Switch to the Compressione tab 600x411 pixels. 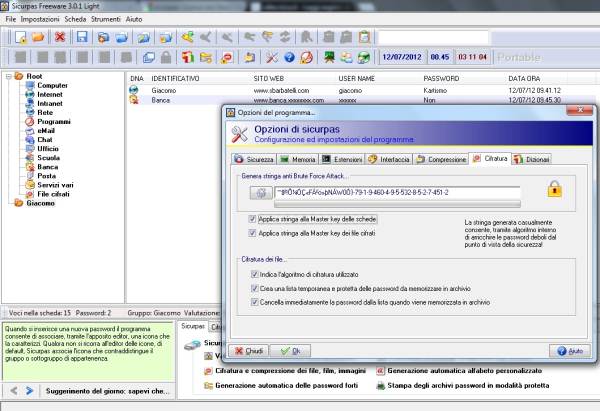441,159
